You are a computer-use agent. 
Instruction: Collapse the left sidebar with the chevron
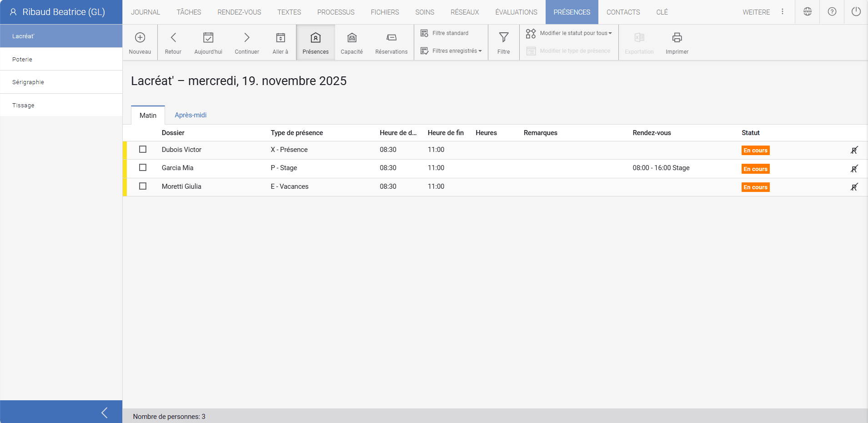[x=105, y=412]
